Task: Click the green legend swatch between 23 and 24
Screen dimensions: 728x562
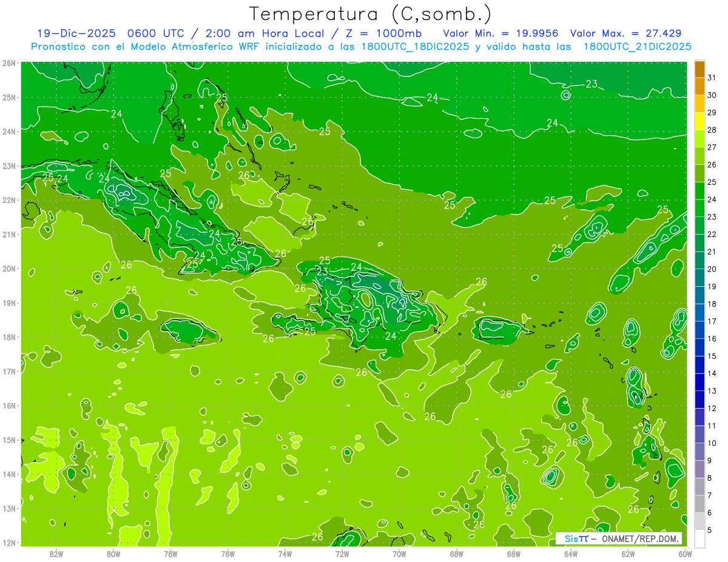Action: tap(699, 209)
